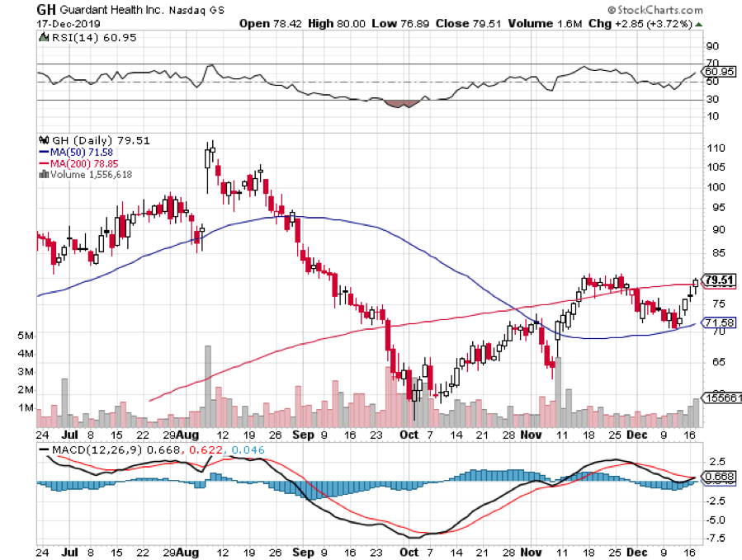Click the Oct label on the date axis under the MACD panel
Image resolution: width=742 pixels, height=560 pixels.
click(x=409, y=553)
